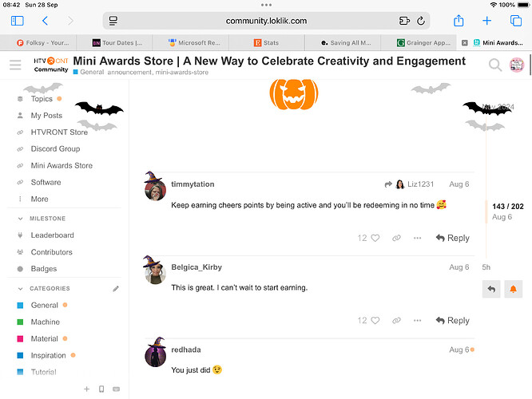This screenshot has width=532, height=399.
Task: Edit categories with the pencil icon
Action: (x=116, y=289)
